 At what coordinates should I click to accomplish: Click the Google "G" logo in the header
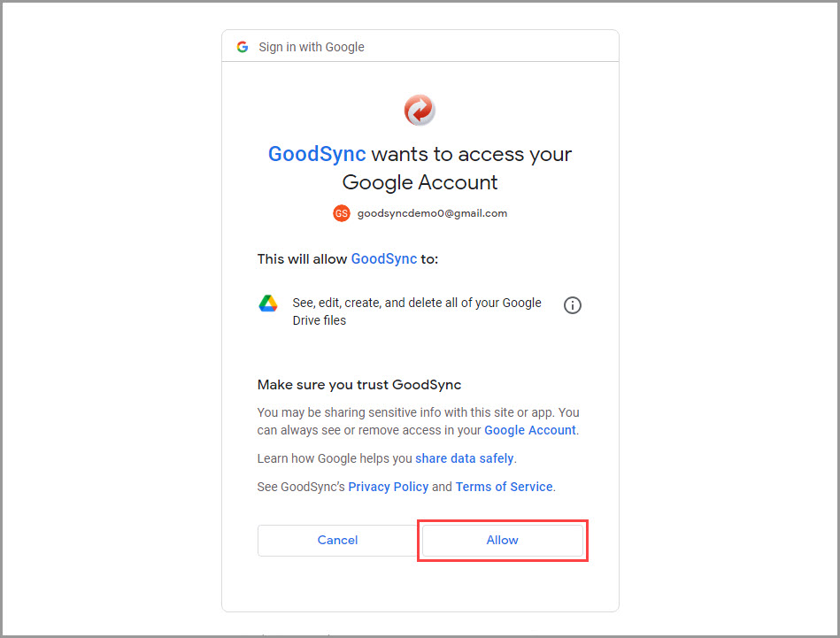[242, 46]
